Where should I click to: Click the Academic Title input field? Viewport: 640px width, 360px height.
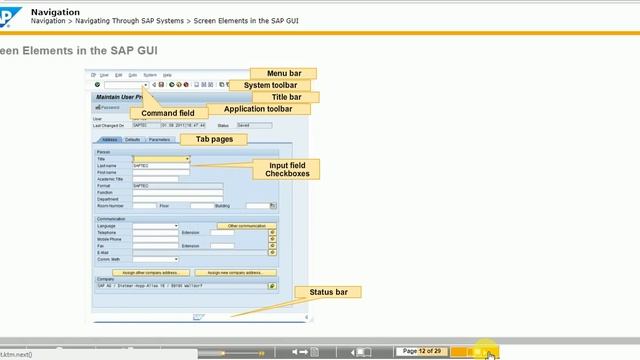coord(156,179)
